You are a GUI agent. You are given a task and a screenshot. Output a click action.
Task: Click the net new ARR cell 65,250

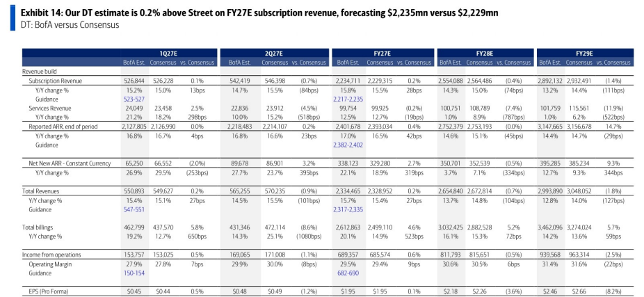[133, 163]
